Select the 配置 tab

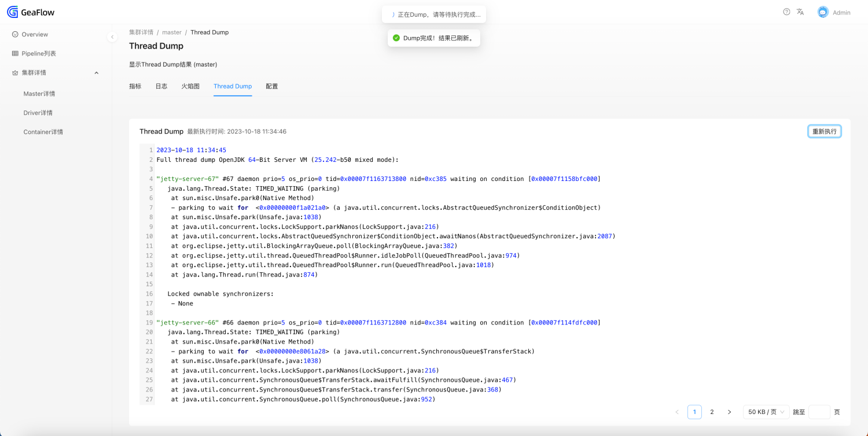pos(272,86)
